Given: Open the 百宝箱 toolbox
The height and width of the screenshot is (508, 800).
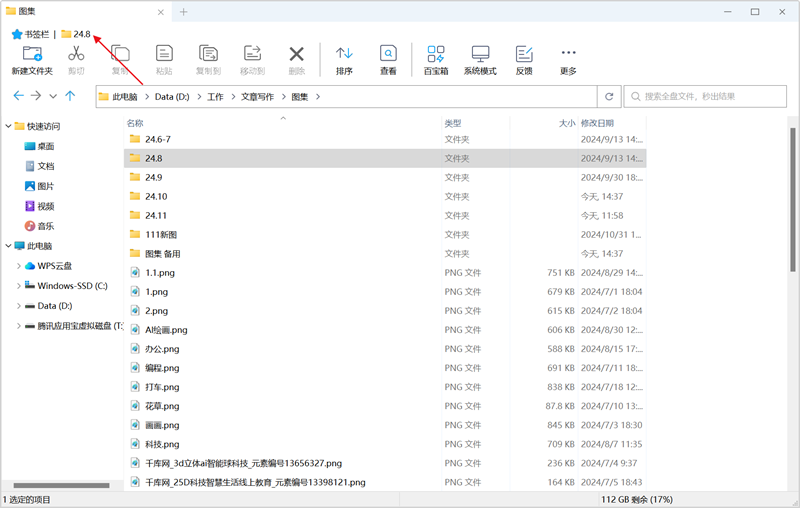Looking at the screenshot, I should click(436, 60).
